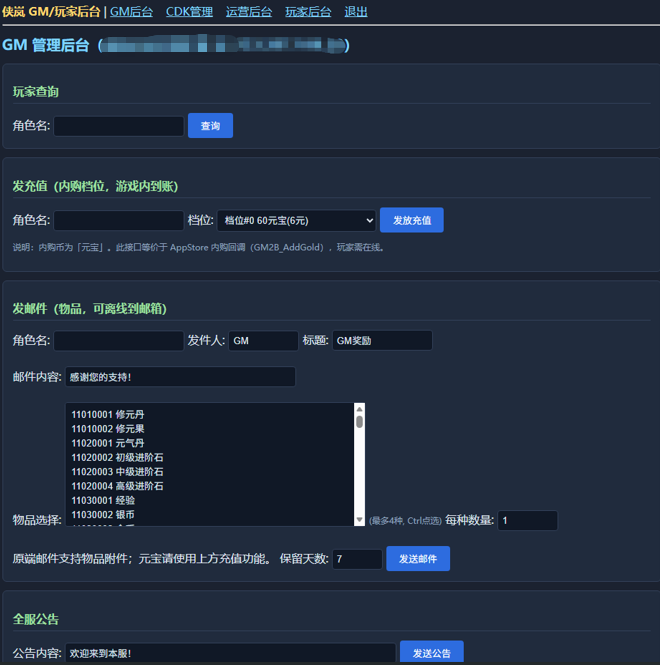660x665 pixels.
Task: Click the 玩家查询 section heading
Action: (36, 92)
